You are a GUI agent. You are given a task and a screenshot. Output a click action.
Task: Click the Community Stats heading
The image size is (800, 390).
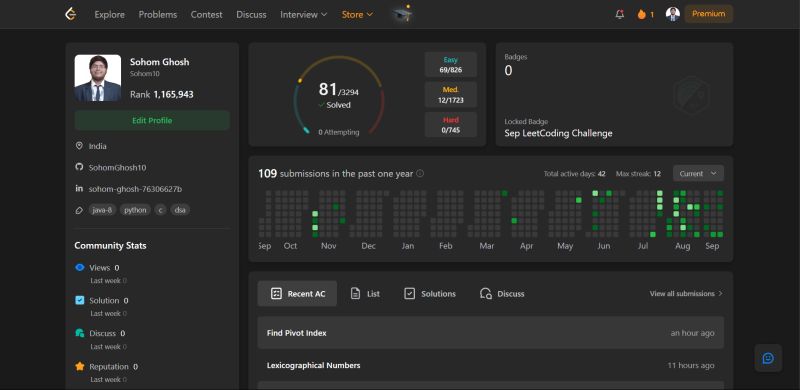pos(110,246)
